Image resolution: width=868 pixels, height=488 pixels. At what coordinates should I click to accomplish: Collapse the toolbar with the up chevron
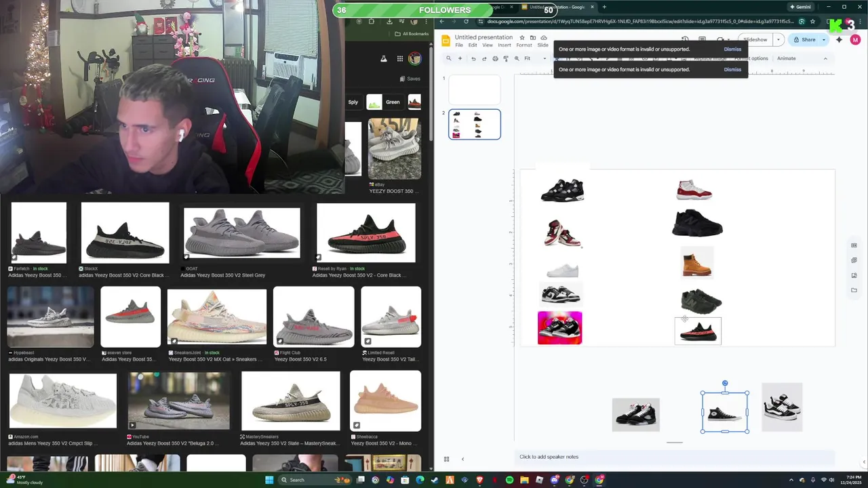(x=825, y=58)
